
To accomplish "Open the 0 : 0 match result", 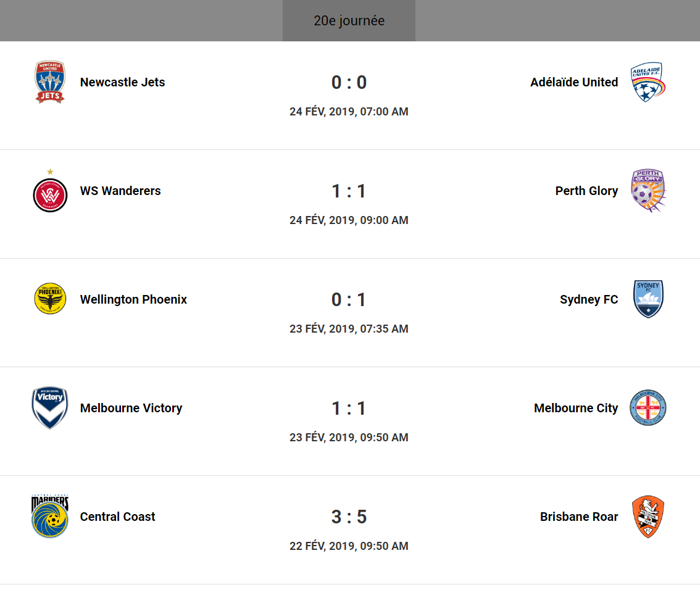I will pos(349,82).
